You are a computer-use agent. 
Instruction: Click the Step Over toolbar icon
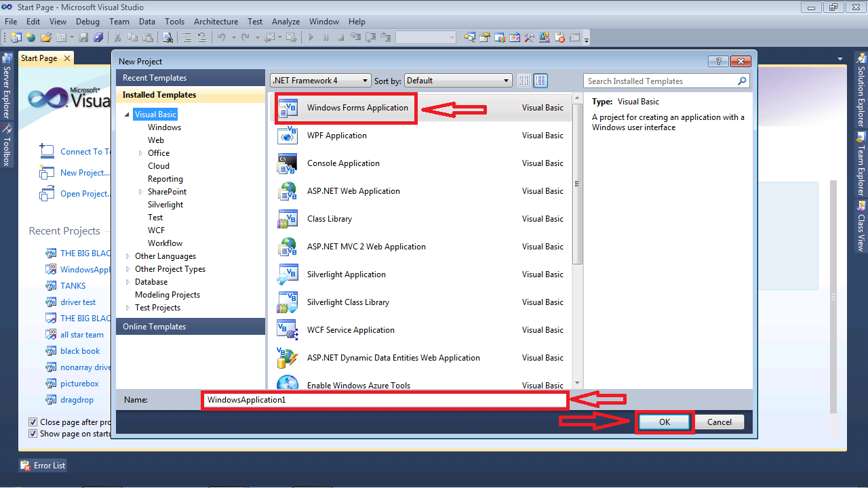click(x=371, y=37)
